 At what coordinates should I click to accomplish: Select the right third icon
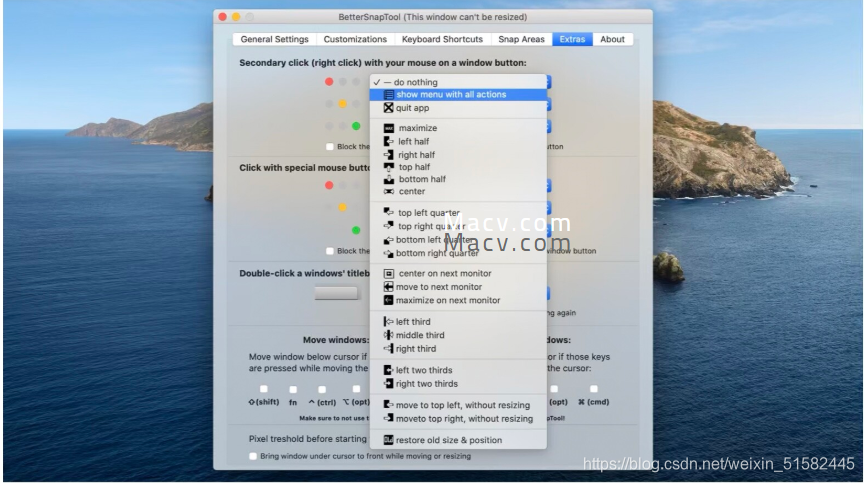click(x=389, y=348)
